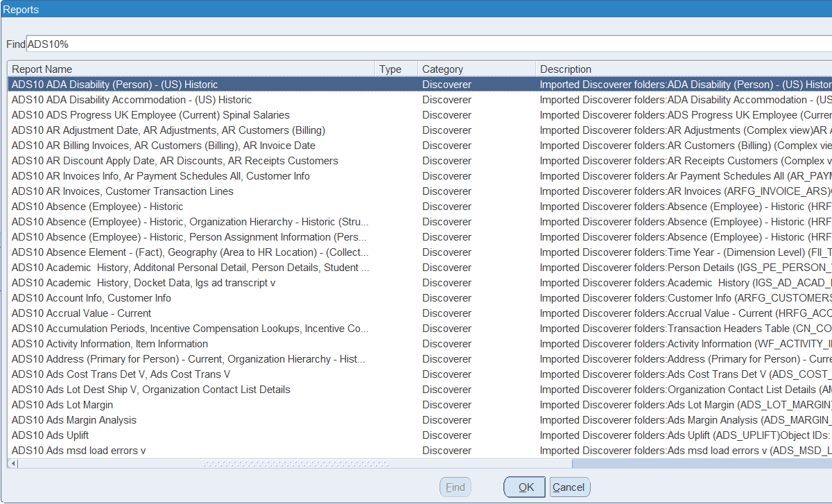Select ADS10 ADA Disability (Person) - (US) Historic

pos(420,85)
